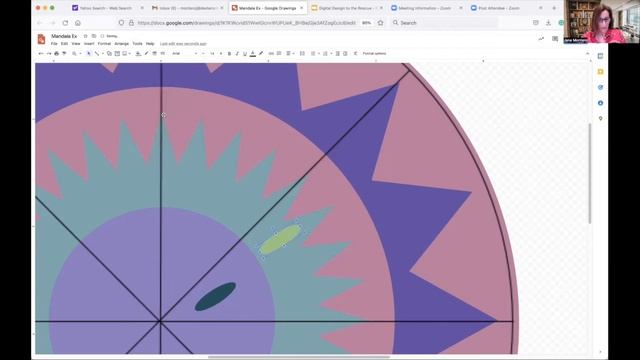Toggle Underline formatting

[245, 53]
